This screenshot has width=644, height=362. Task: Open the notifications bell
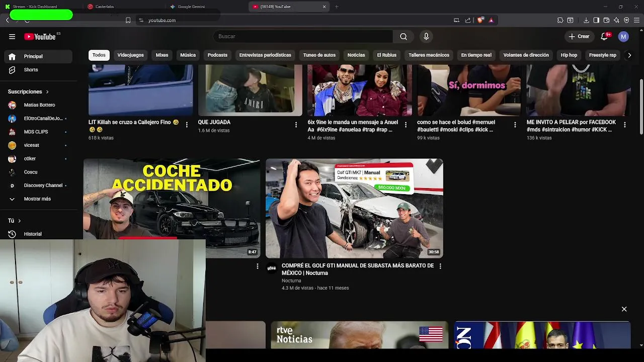(x=605, y=36)
